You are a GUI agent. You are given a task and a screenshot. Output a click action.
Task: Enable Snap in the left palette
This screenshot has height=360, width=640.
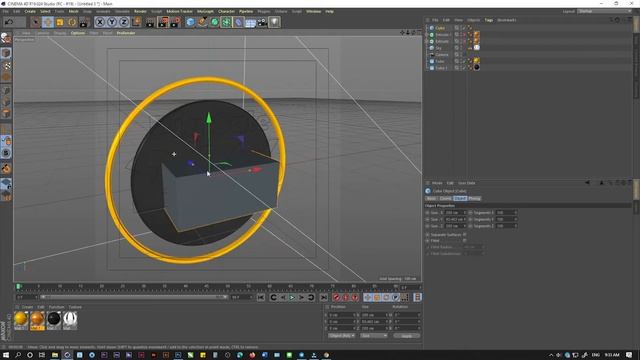6,153
